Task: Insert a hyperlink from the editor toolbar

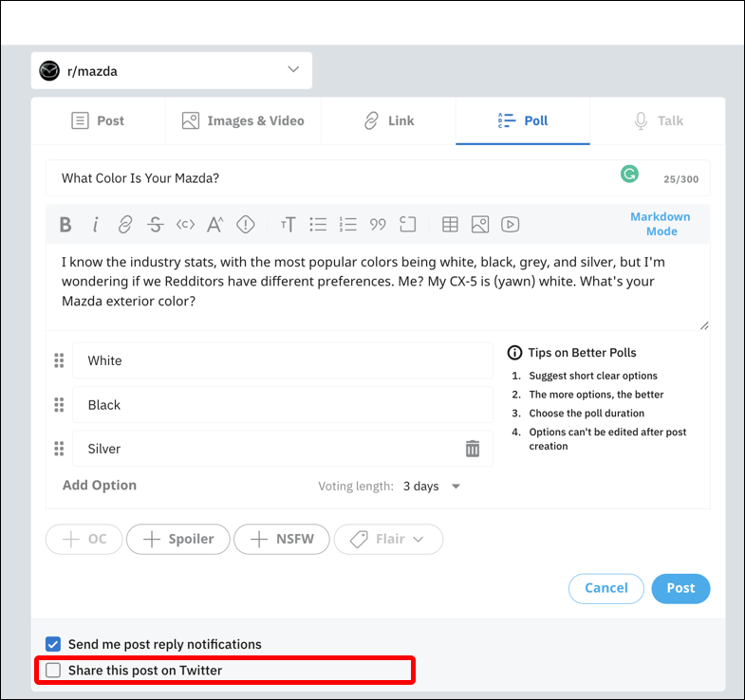Action: click(x=125, y=224)
